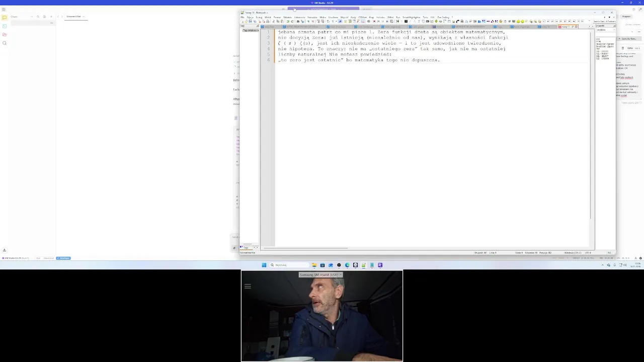Click the new folder icon in Chats header
Screen dimensions: 644x362
click(44, 17)
